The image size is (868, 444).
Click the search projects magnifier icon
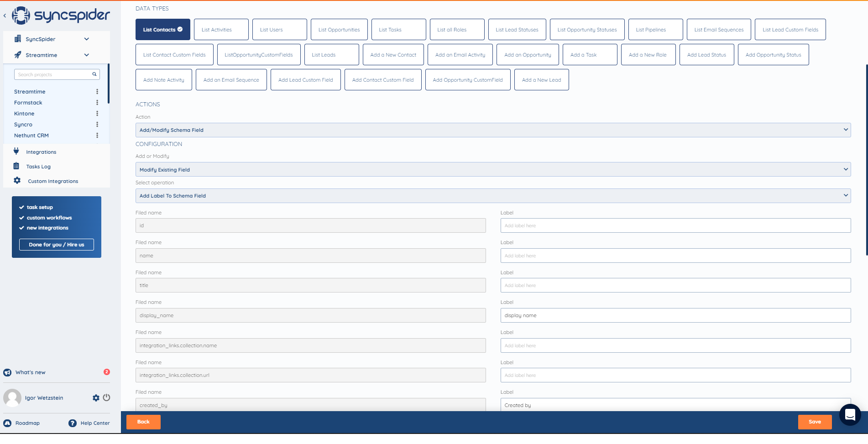[x=94, y=74]
